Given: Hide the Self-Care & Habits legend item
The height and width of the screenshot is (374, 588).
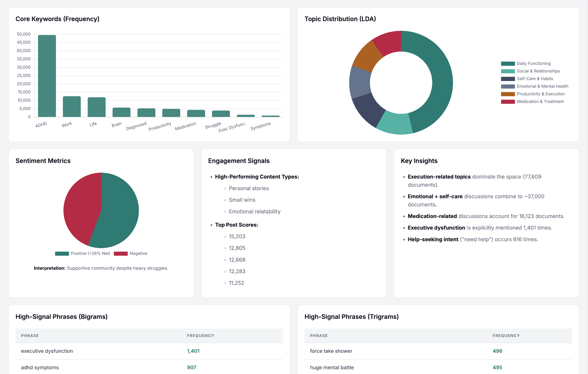Looking at the screenshot, I should pos(527,79).
